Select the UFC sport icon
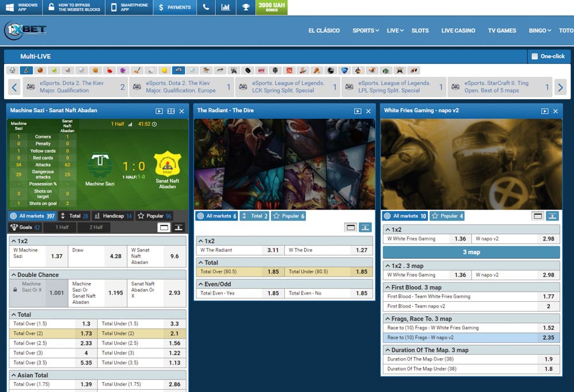 click(x=261, y=70)
